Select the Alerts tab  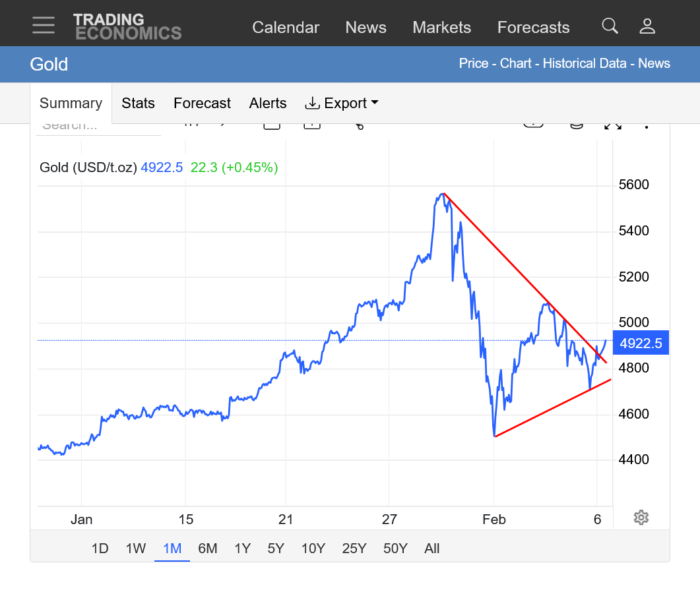[268, 104]
